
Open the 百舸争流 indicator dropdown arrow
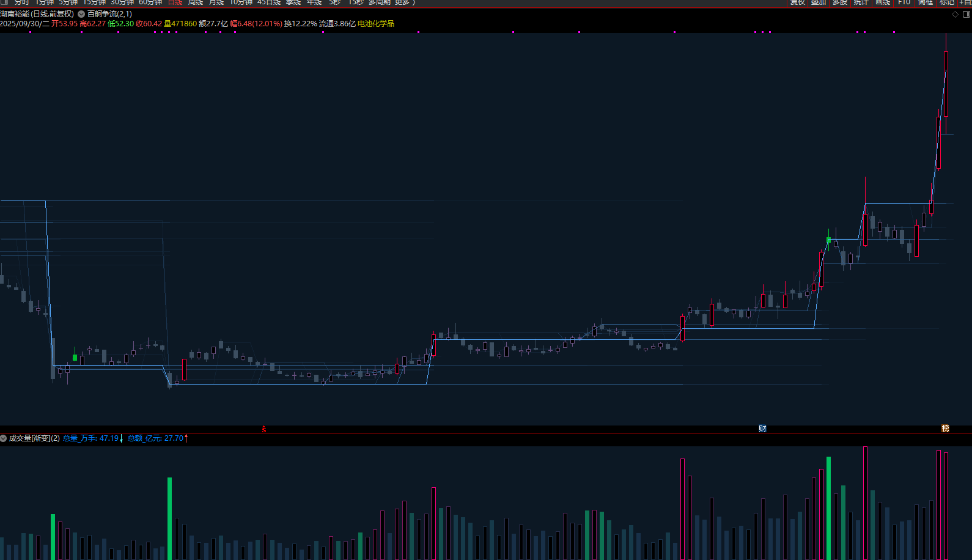pos(81,14)
